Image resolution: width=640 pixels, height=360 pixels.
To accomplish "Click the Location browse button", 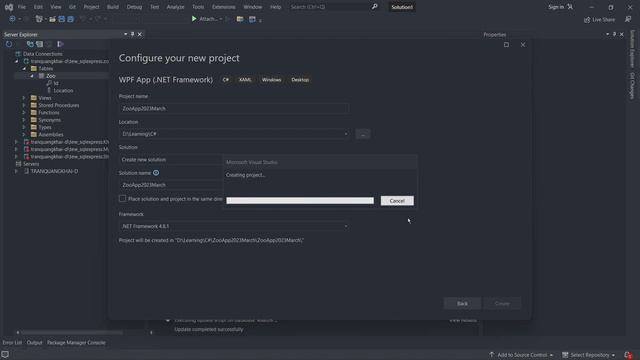I will (363, 134).
